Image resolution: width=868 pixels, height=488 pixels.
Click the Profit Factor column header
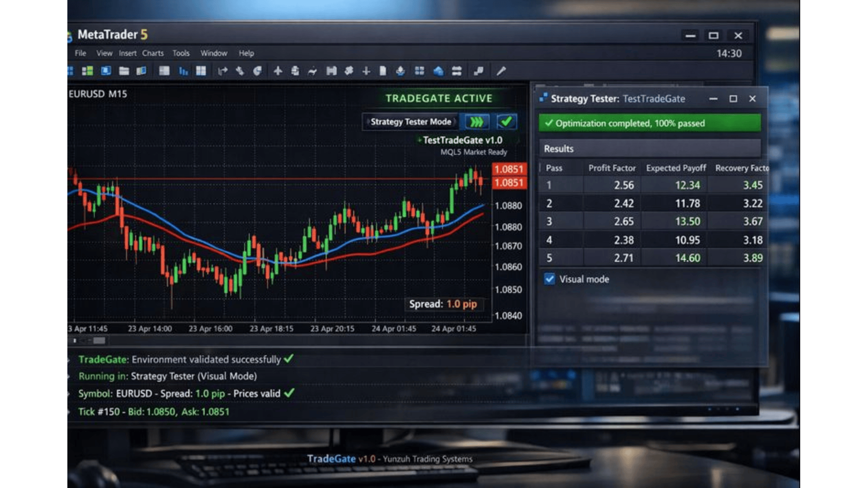click(x=612, y=168)
